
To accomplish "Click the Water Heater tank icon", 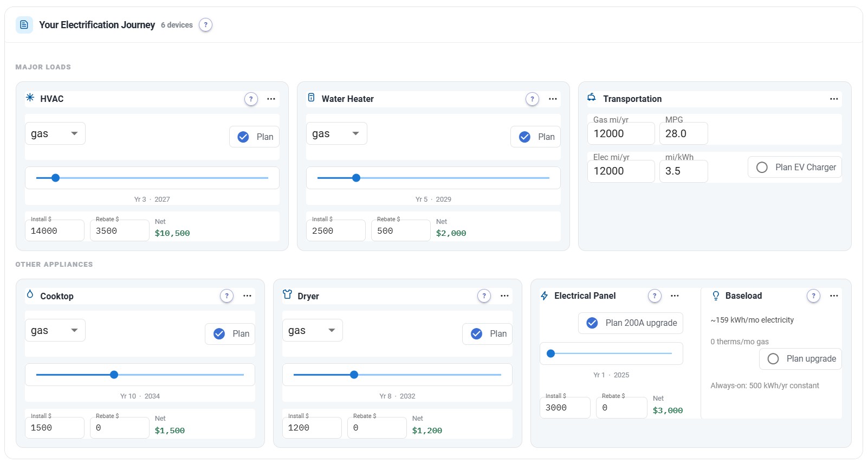I will coord(312,98).
